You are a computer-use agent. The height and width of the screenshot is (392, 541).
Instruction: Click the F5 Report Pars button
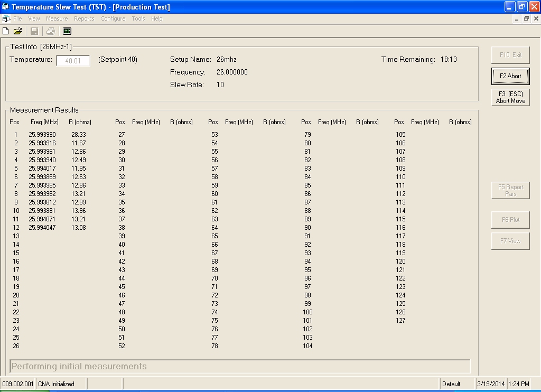click(x=510, y=190)
